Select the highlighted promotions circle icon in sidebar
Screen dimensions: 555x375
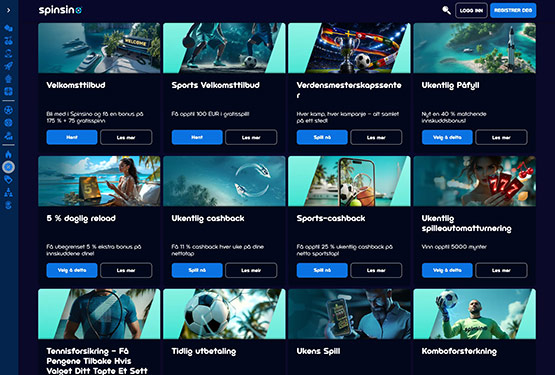pyautogui.click(x=8, y=167)
